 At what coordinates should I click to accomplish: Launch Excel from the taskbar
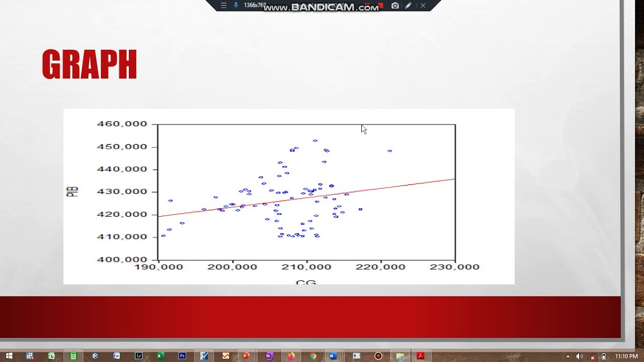160,356
